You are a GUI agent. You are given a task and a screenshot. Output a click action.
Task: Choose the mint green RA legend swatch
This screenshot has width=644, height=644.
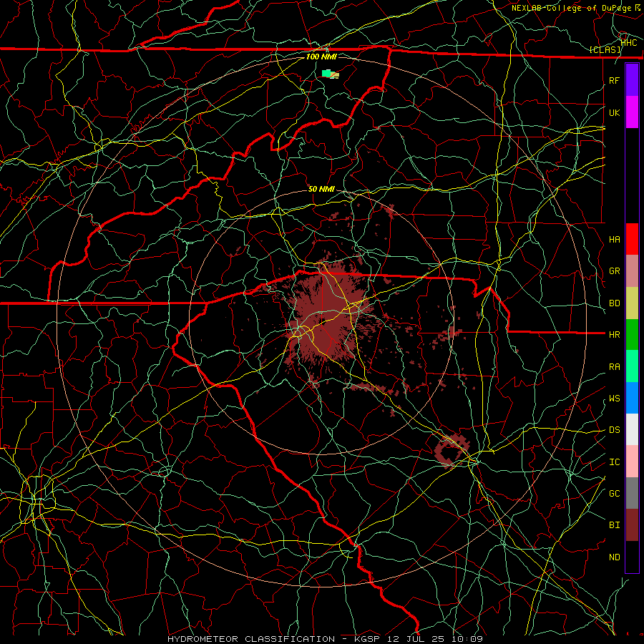coord(632,366)
